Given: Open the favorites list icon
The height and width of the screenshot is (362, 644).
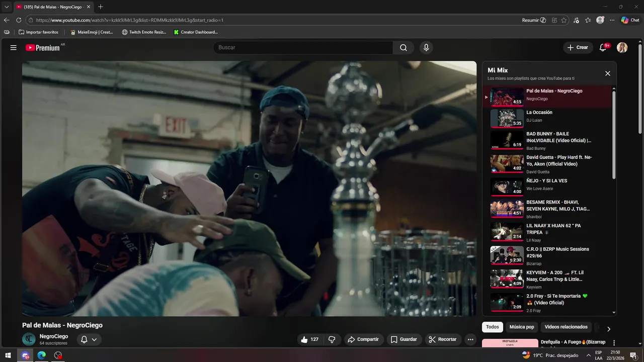Looking at the screenshot, I should tap(588, 20).
